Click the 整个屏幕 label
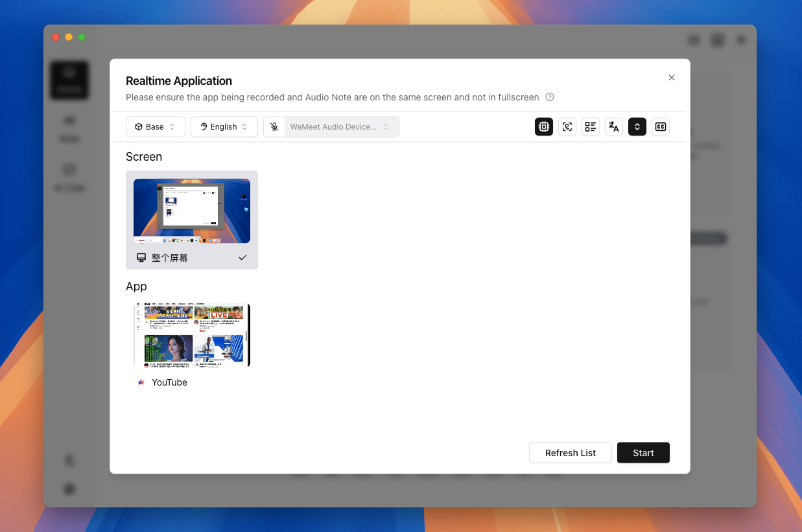This screenshot has height=532, width=802. pos(170,258)
